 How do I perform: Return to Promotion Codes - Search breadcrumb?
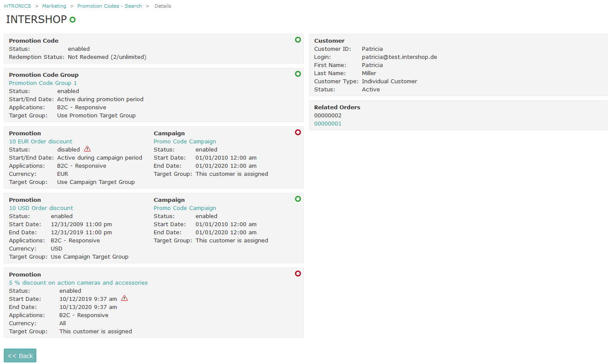point(109,6)
